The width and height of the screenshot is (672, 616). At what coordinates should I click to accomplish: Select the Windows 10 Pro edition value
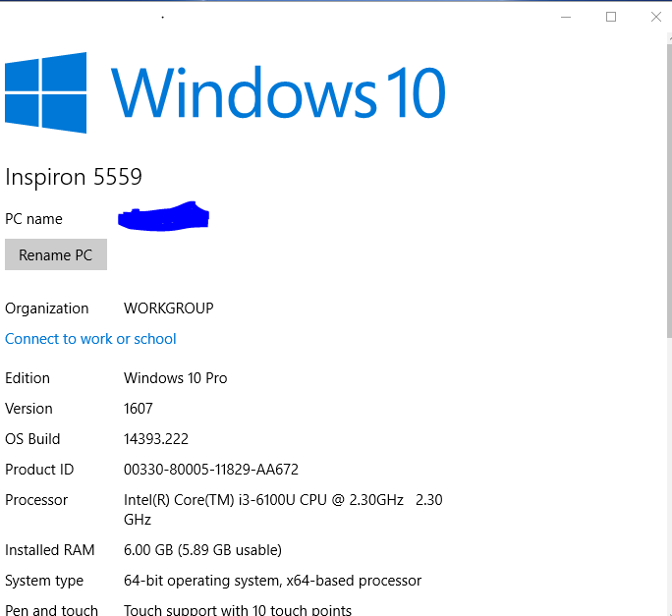(175, 378)
